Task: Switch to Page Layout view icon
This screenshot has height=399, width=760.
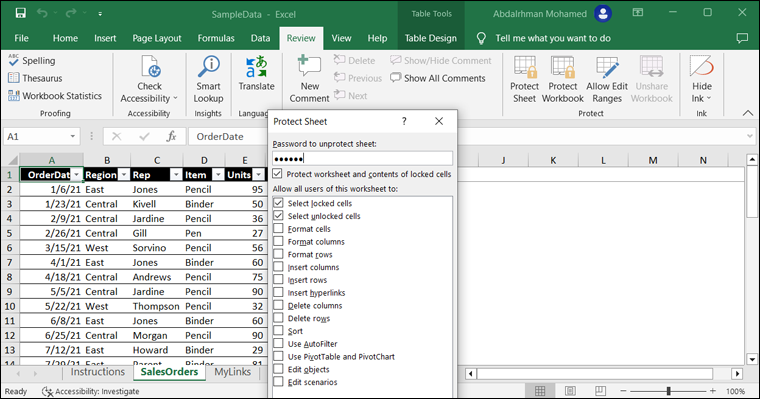Action: coord(570,391)
